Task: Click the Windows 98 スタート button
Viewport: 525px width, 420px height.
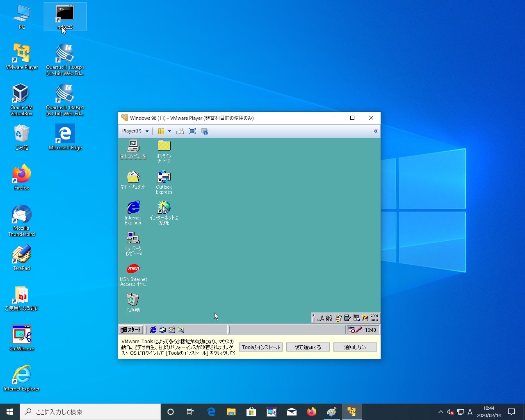Action: [x=131, y=330]
